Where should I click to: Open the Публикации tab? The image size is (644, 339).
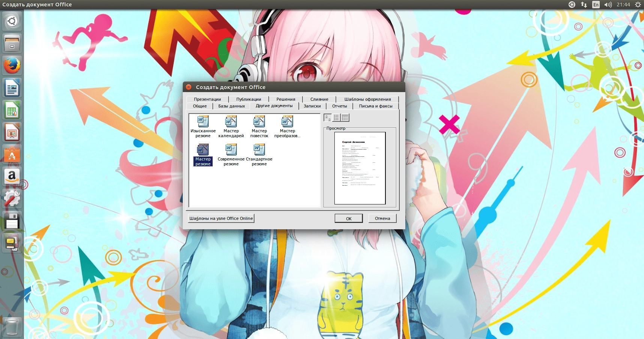coord(249,99)
